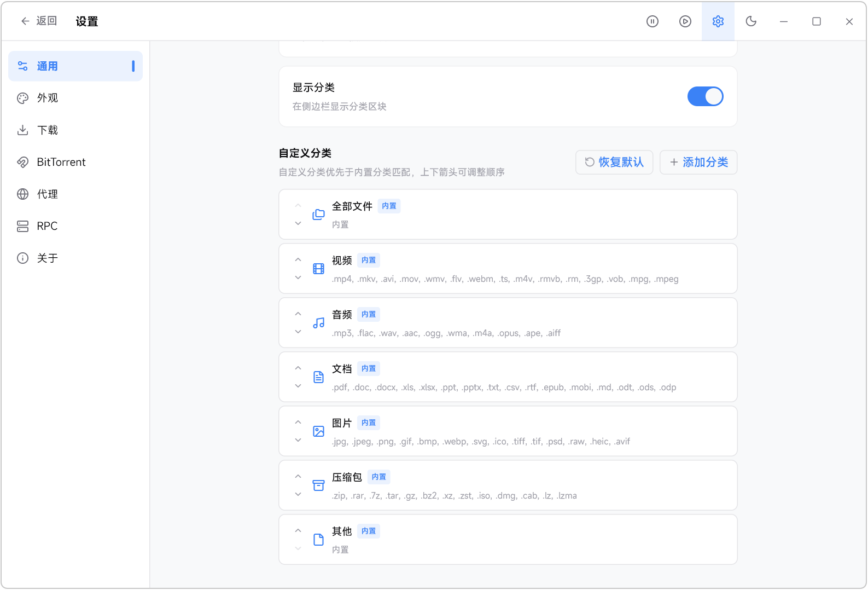Click the 图片 image icon
The width and height of the screenshot is (868, 590).
(318, 431)
